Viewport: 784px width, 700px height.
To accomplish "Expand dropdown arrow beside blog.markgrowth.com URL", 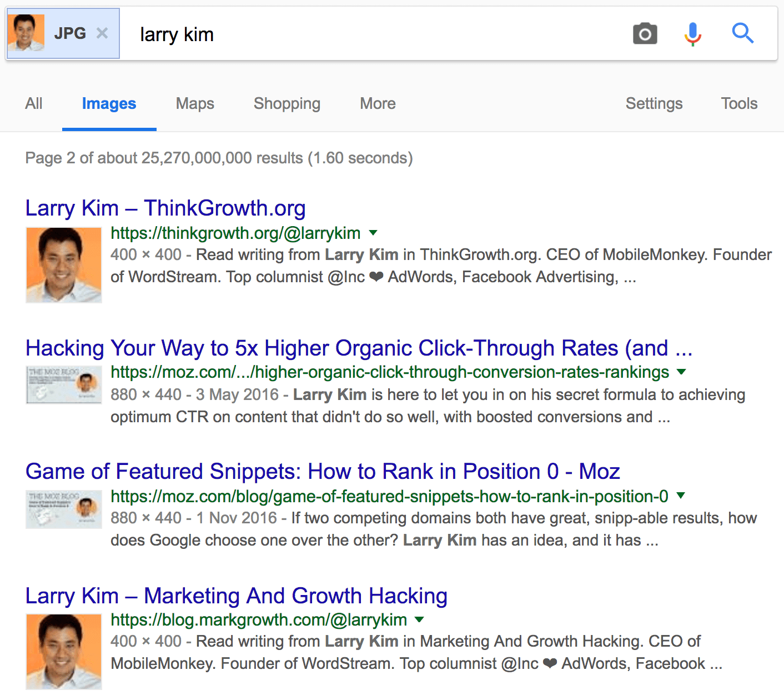I will [419, 619].
